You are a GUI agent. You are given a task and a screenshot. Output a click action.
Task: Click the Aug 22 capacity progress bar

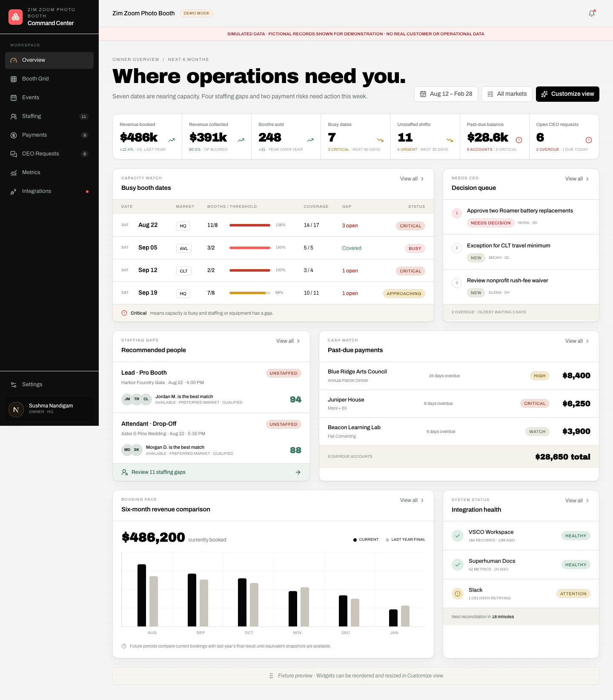[250, 225]
